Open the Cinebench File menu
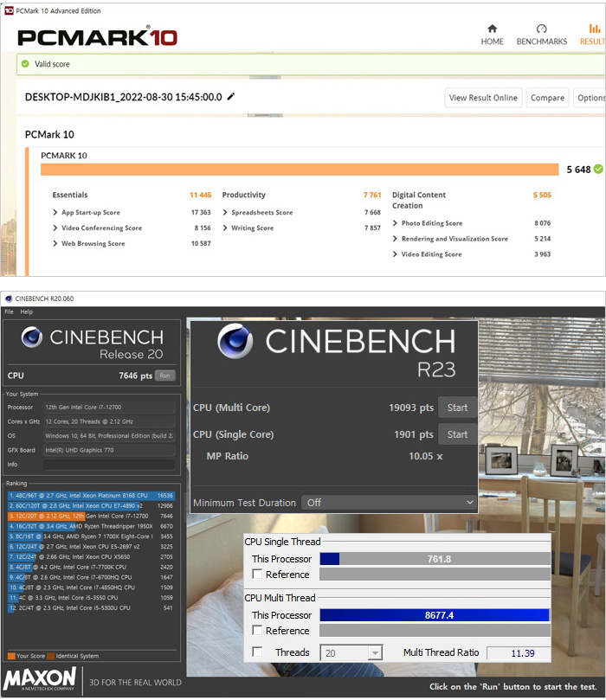Viewport: 606px width, 700px height. (x=9, y=311)
